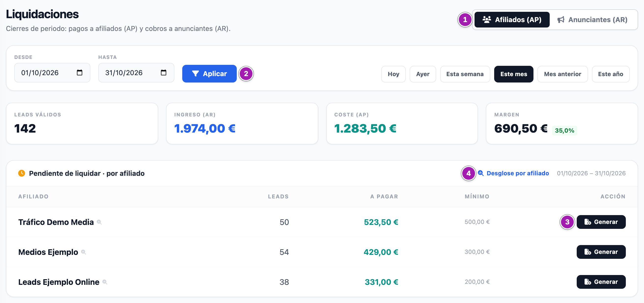
Task: Click magnifier icon next to Tráfico Demo Media
Action: [99, 222]
